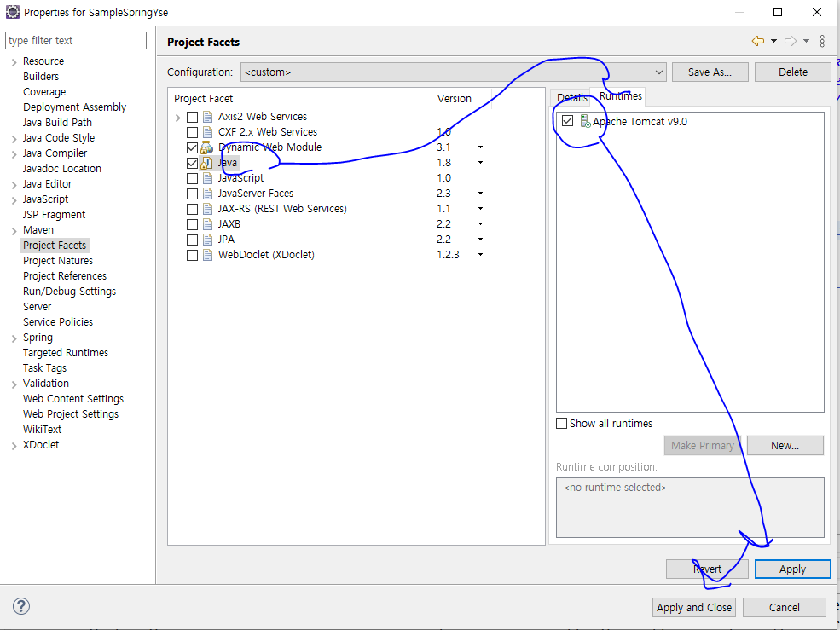The width and height of the screenshot is (840, 630).
Task: Open the JavaServer Faces version dropdown
Action: (x=480, y=194)
